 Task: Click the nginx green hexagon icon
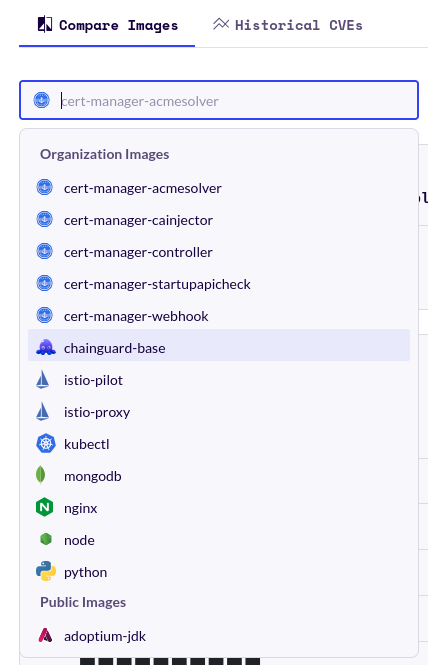[x=45, y=507]
